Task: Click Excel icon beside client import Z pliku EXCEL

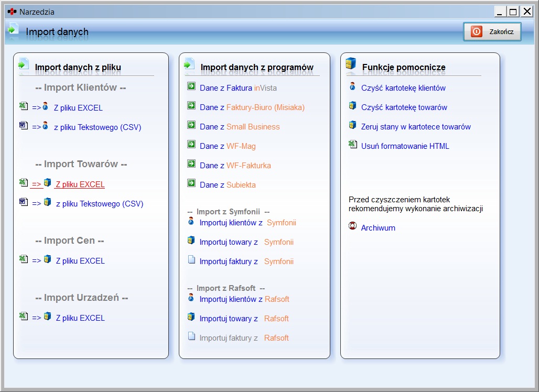Action: click(x=24, y=106)
